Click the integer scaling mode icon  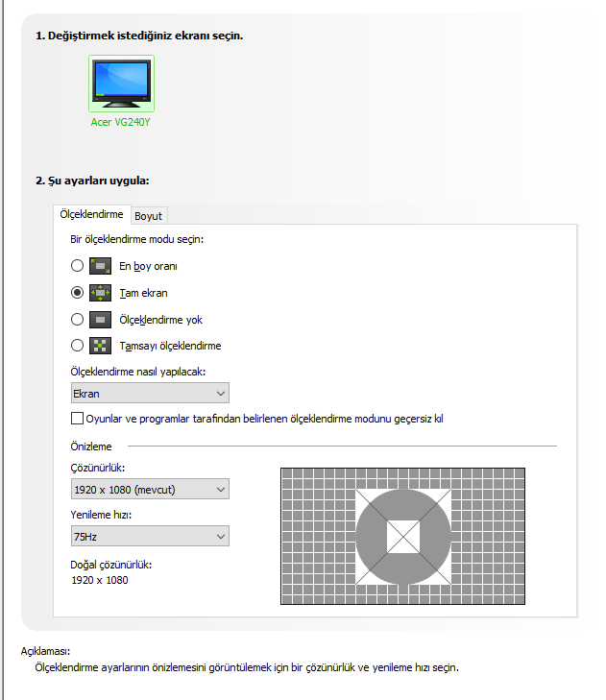(101, 346)
